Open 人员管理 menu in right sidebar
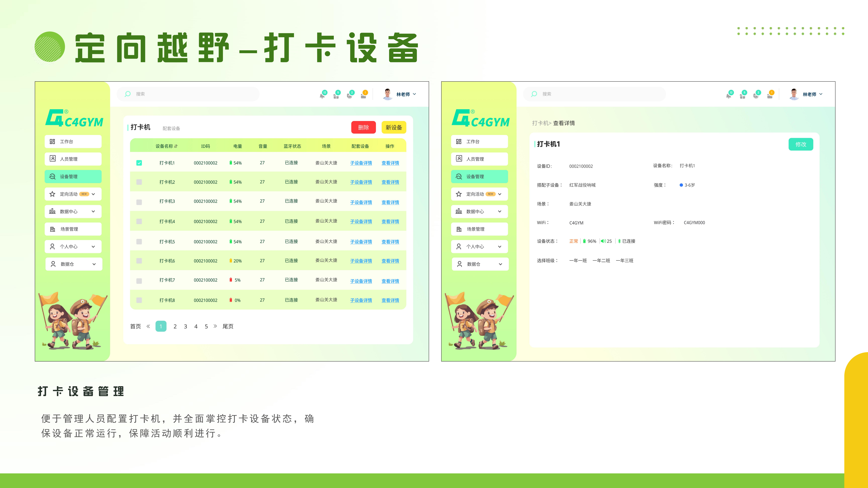The image size is (868, 488). coord(480,159)
